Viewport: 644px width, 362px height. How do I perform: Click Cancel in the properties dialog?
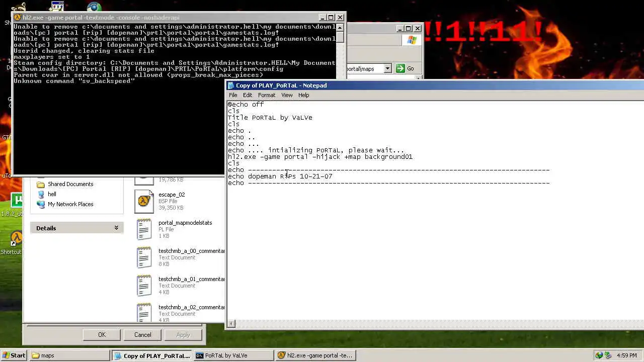pos(143,335)
